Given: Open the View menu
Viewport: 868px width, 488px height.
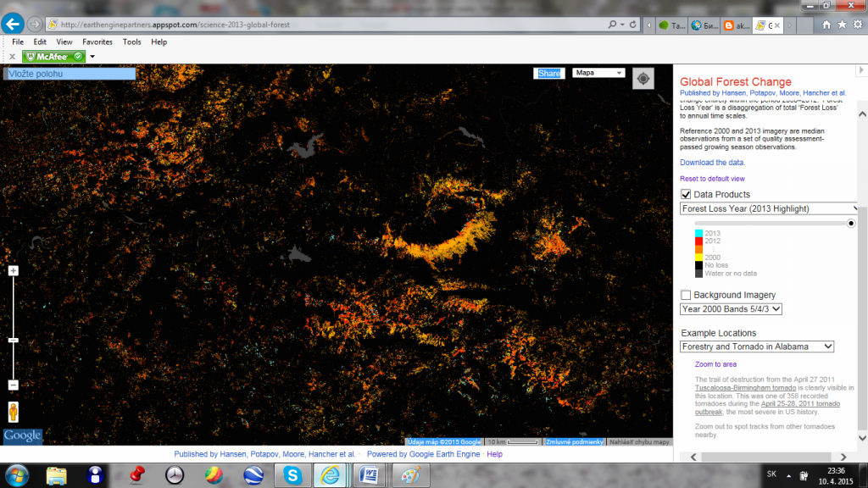Looking at the screenshot, I should click(x=64, y=42).
